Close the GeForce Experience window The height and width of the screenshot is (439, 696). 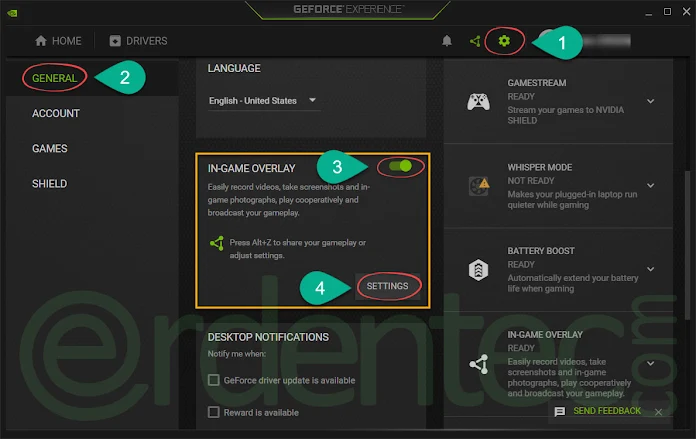click(x=686, y=12)
